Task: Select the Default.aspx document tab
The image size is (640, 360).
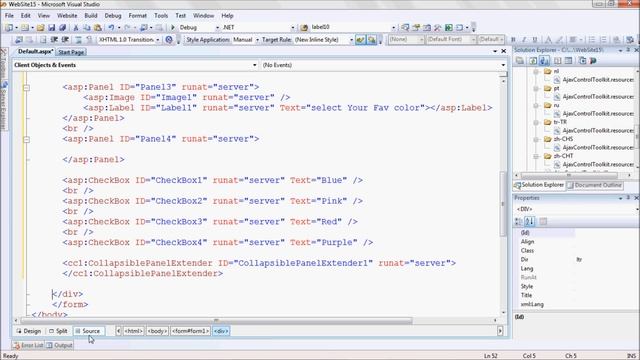Action: (36, 52)
